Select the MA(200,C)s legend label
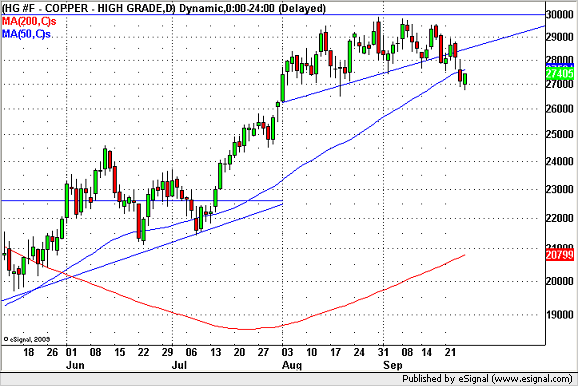This screenshot has height=386, width=578. (29, 21)
